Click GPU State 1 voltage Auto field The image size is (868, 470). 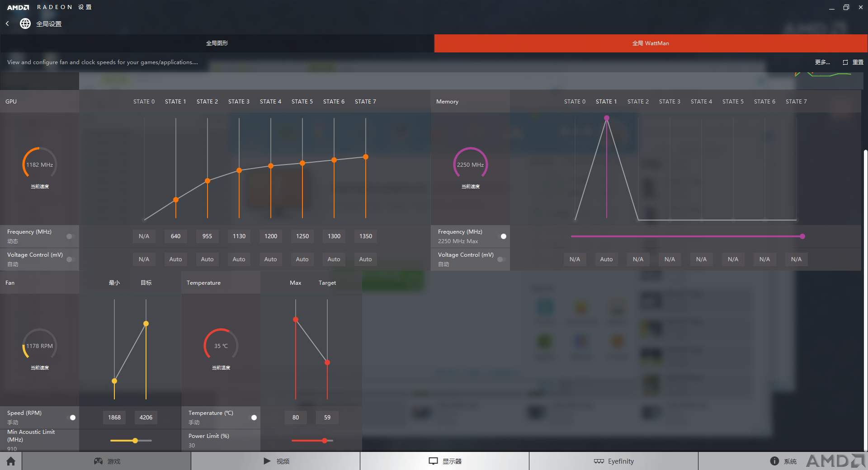[x=176, y=259]
